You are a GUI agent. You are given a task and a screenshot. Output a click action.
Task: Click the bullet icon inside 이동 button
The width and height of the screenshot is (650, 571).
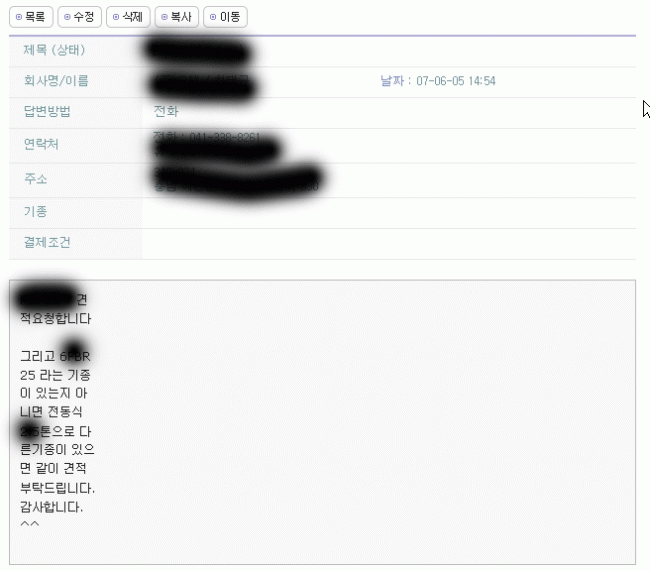pyautogui.click(x=213, y=17)
